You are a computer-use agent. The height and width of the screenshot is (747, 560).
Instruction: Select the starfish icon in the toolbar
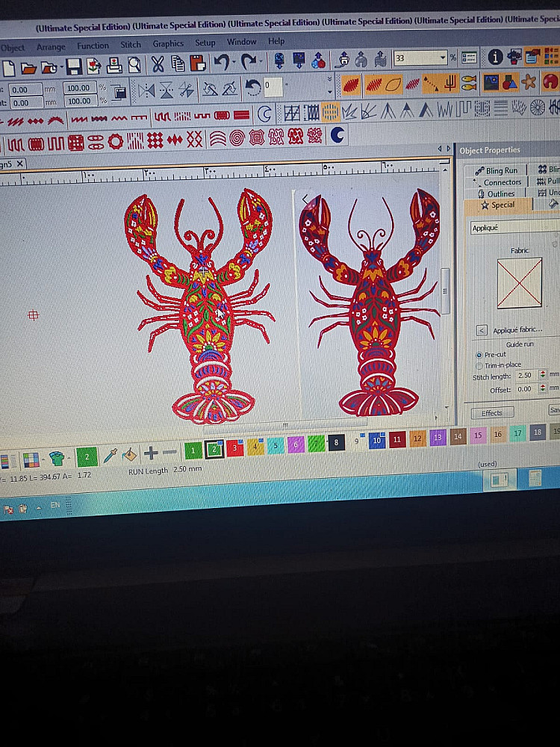click(x=529, y=81)
